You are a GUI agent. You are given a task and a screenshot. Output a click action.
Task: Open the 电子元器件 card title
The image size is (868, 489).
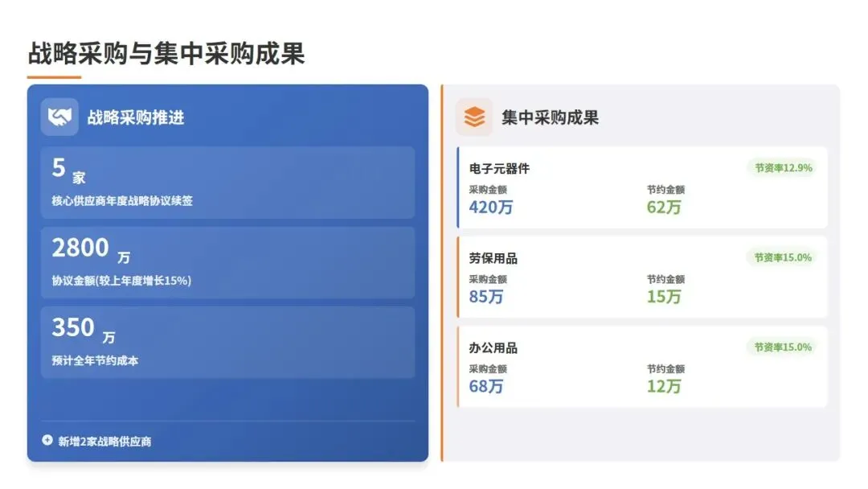(x=499, y=168)
